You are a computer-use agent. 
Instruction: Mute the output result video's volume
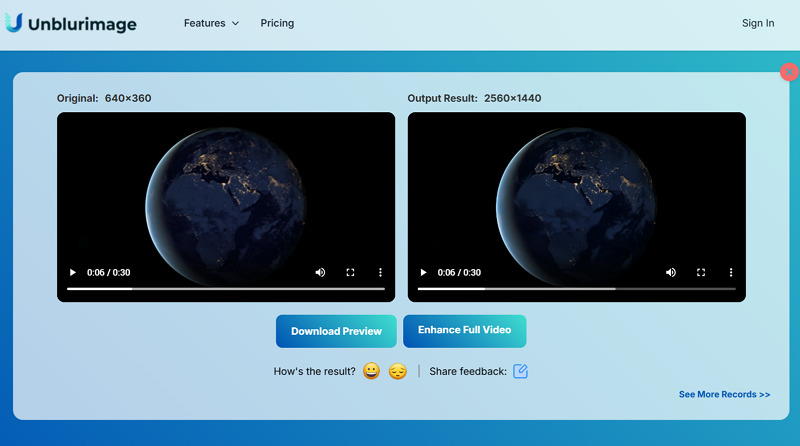tap(671, 272)
